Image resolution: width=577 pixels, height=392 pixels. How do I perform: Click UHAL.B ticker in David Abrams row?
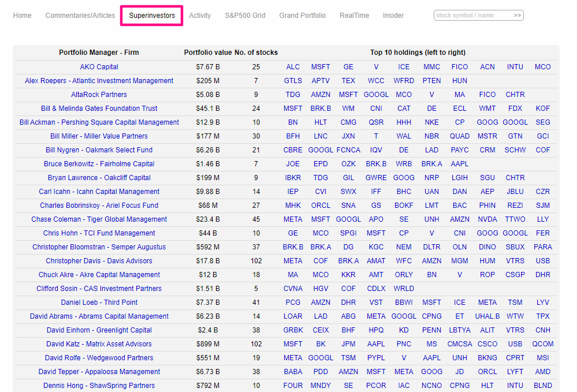(x=487, y=316)
